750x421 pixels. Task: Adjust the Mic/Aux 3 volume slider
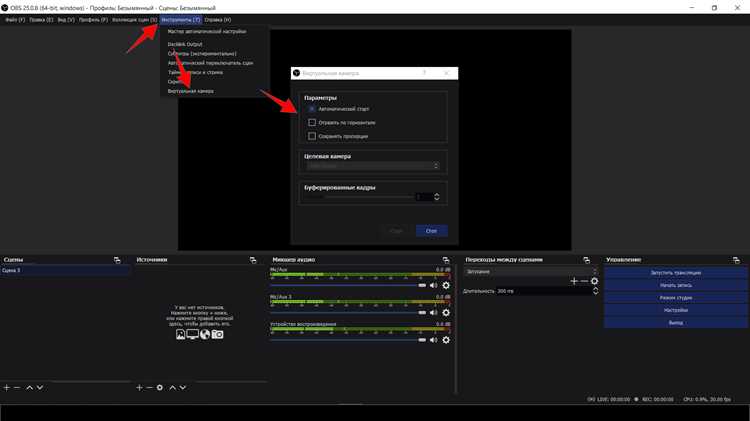(x=348, y=313)
